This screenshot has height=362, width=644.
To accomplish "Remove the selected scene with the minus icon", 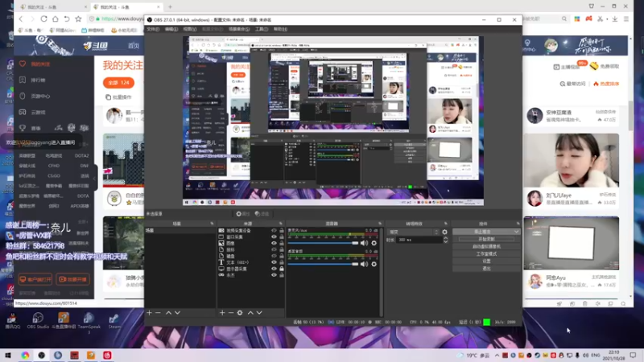I will click(158, 313).
